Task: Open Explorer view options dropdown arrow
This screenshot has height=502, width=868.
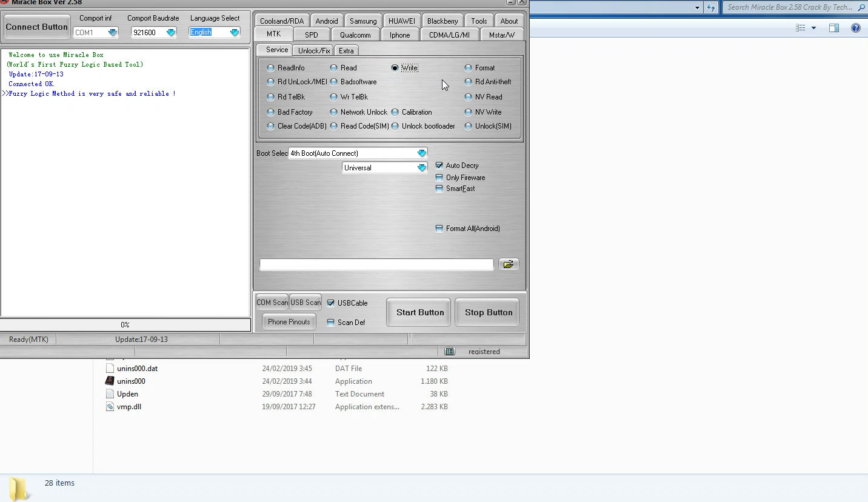Action: pyautogui.click(x=813, y=28)
